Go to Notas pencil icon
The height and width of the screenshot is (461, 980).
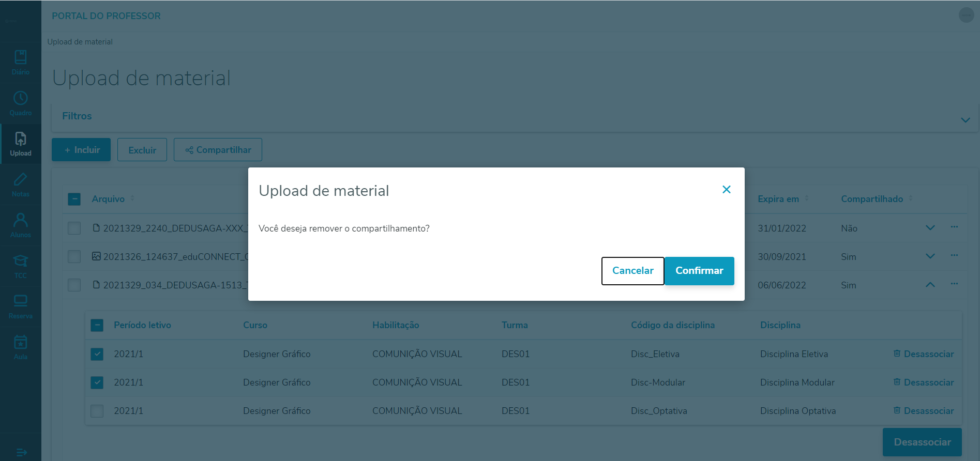(21, 185)
